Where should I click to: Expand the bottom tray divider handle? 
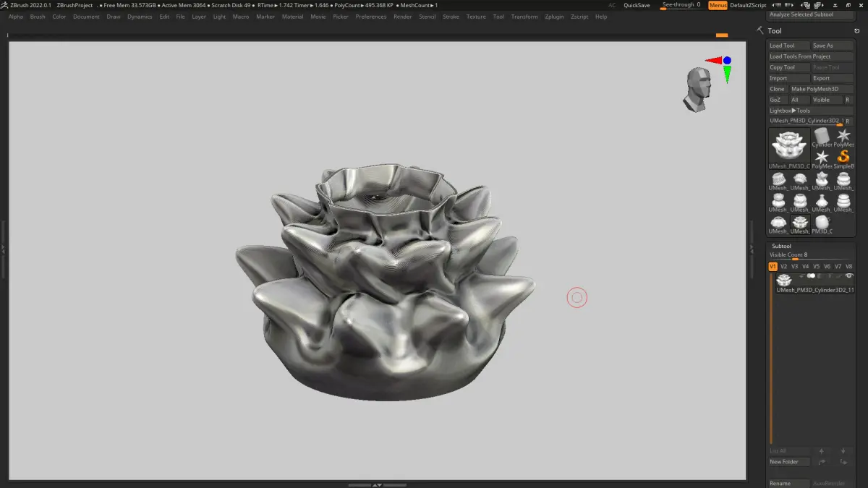point(377,484)
